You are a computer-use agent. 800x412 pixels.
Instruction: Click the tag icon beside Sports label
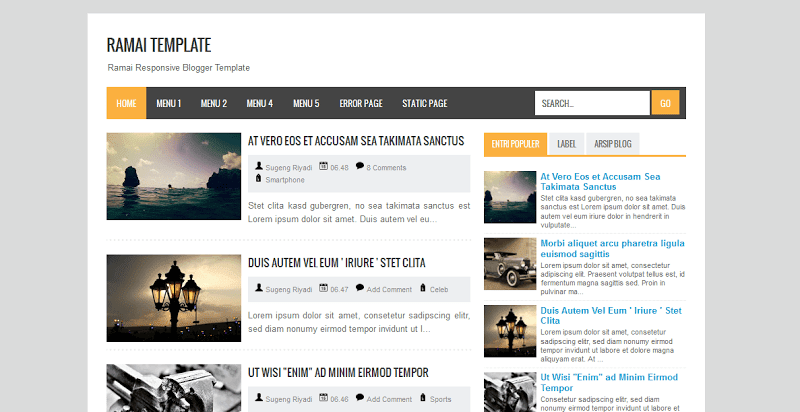coord(423,397)
